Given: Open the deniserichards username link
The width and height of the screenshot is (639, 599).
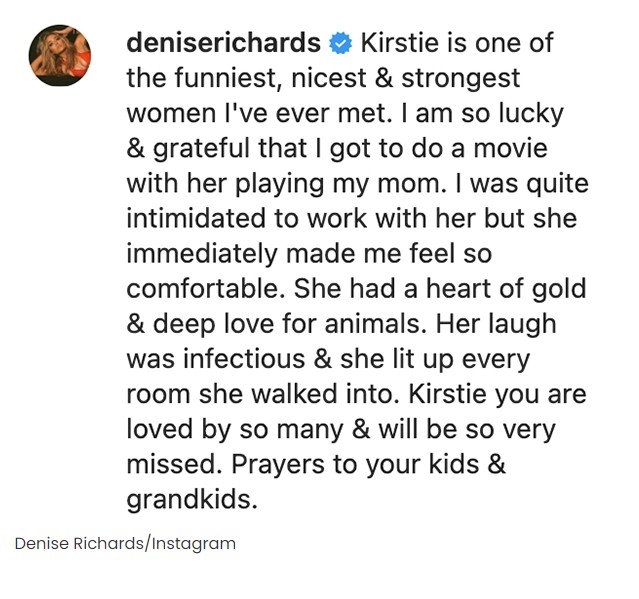Looking at the screenshot, I should pyautogui.click(x=223, y=44).
